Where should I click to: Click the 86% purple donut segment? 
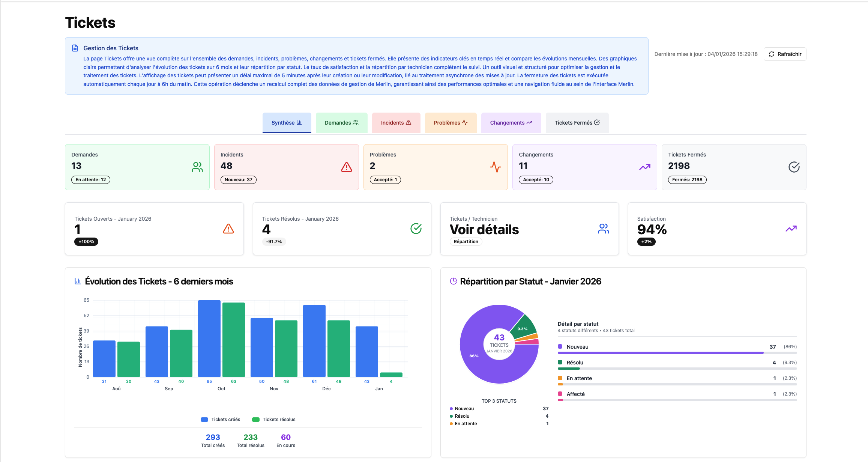pos(474,356)
